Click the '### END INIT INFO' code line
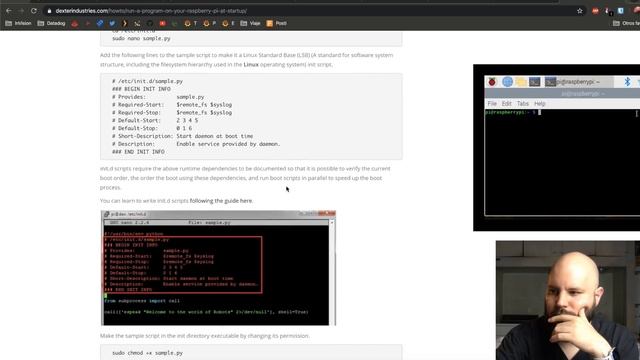The height and width of the screenshot is (360, 640). (138, 152)
